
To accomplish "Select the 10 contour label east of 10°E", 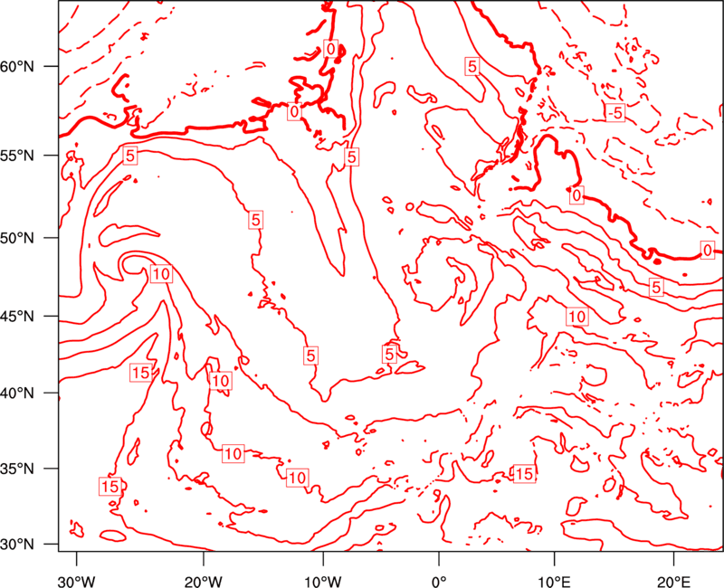I will pyautogui.click(x=577, y=317).
